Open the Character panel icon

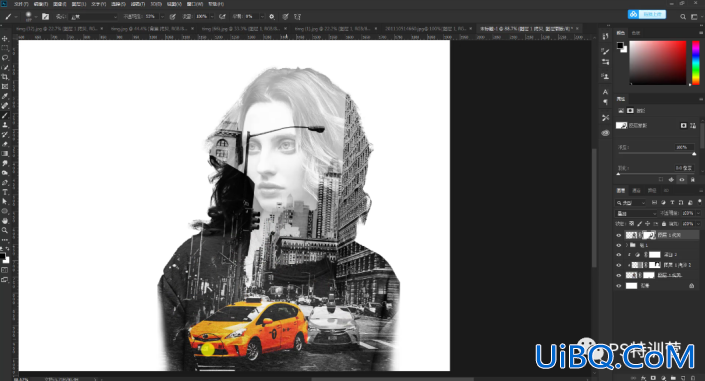coord(605,92)
